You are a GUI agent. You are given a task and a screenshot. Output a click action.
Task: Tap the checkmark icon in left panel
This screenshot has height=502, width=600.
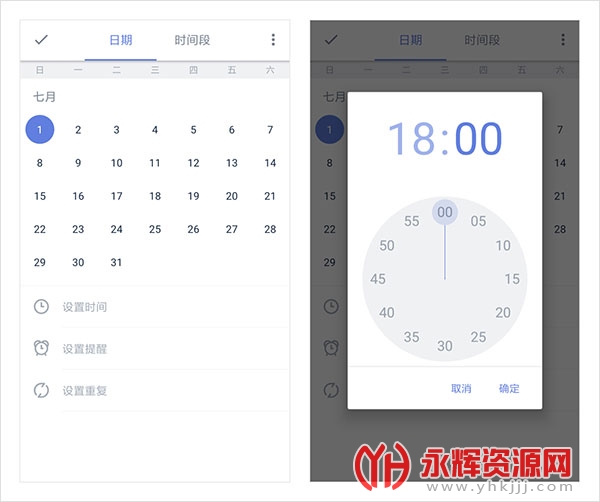tap(41, 39)
